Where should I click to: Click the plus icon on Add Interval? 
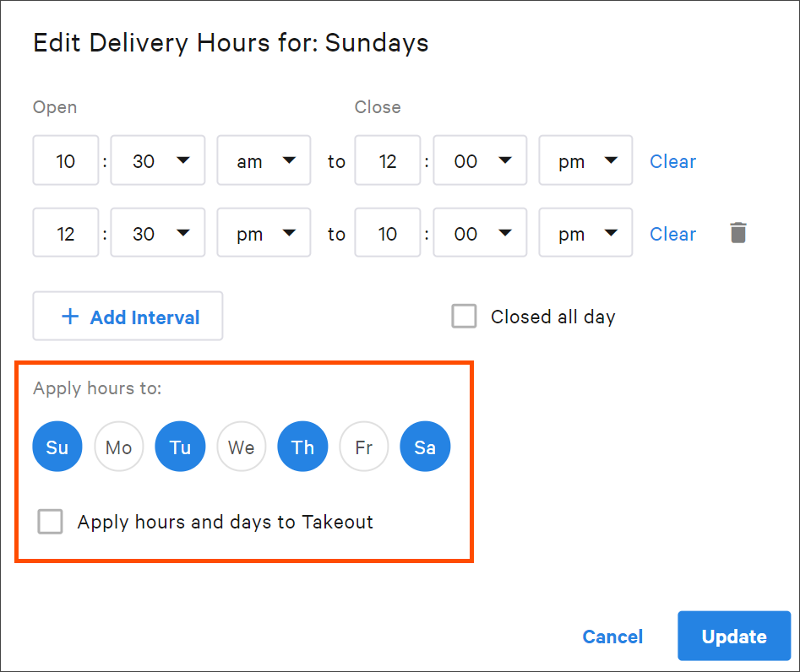(x=70, y=317)
